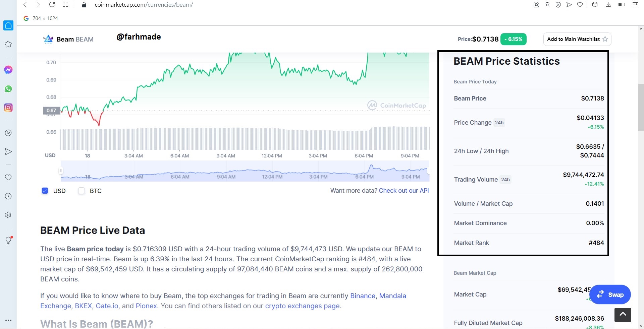Open the 'Check out our API' link

click(404, 191)
